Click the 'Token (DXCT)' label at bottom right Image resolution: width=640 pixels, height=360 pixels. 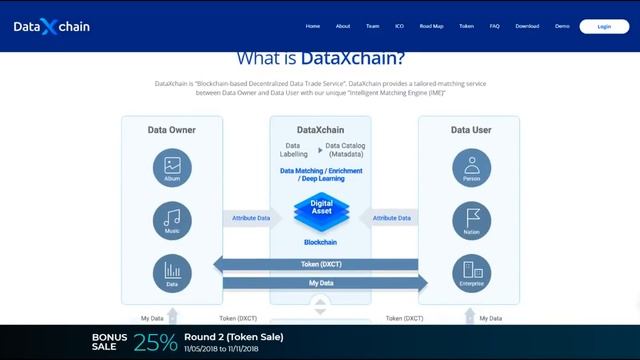[404, 318]
